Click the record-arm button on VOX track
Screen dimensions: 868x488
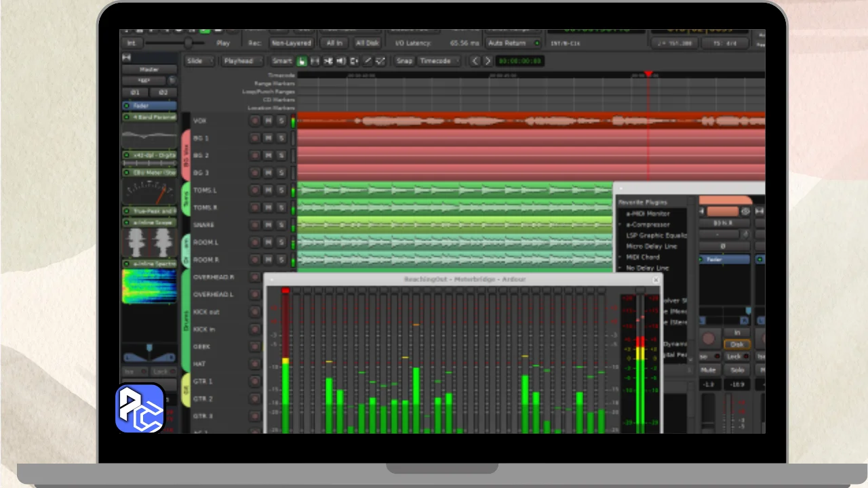[255, 121]
